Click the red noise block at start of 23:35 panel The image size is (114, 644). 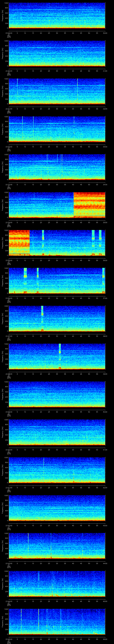19,243
